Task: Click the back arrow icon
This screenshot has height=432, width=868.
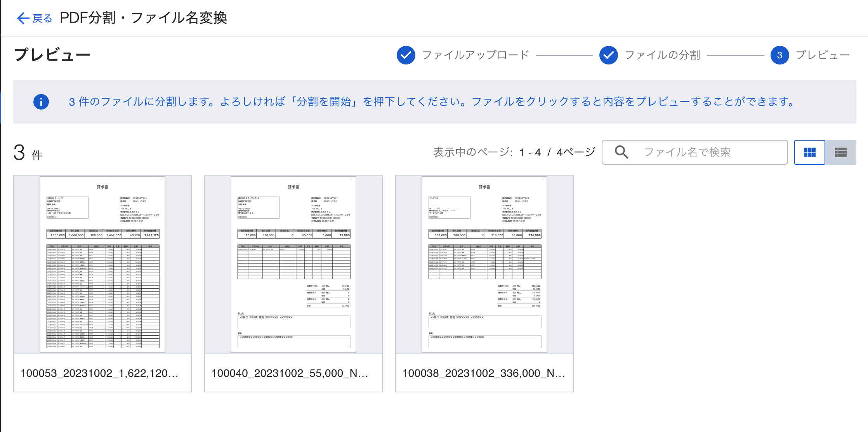Action: pyautogui.click(x=23, y=18)
